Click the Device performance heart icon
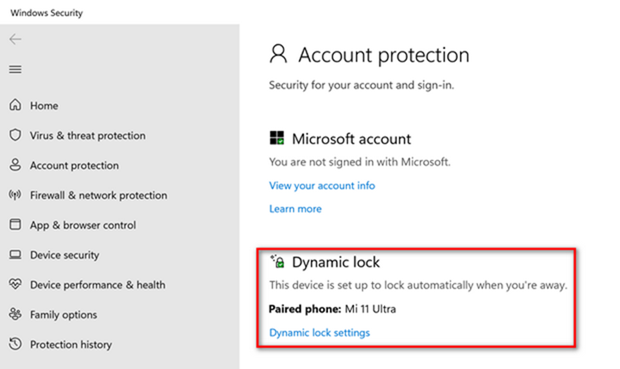620x369 pixels. (15, 284)
